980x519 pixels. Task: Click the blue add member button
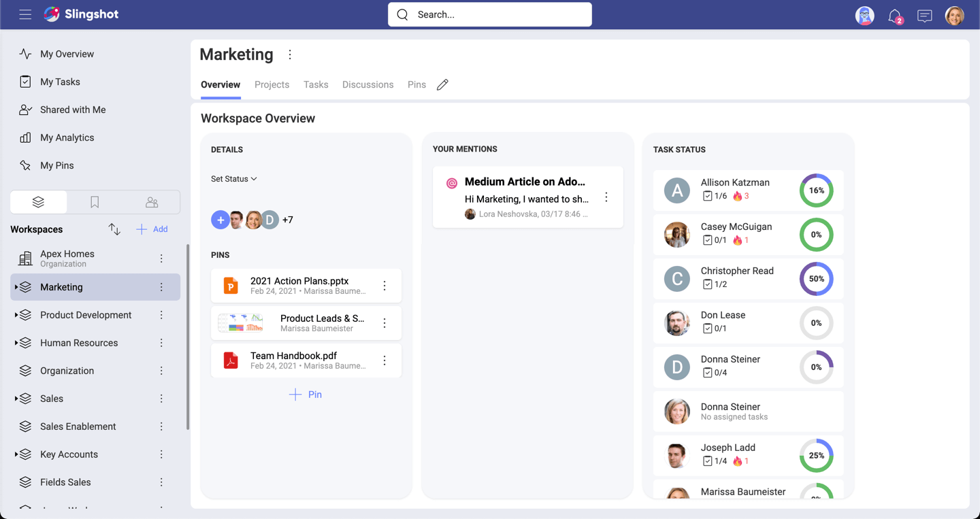220,220
